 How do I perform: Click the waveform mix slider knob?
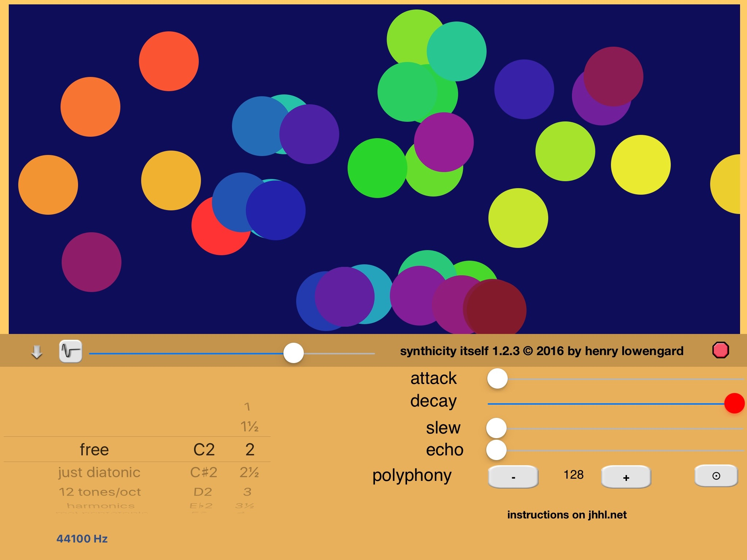pos(293,353)
